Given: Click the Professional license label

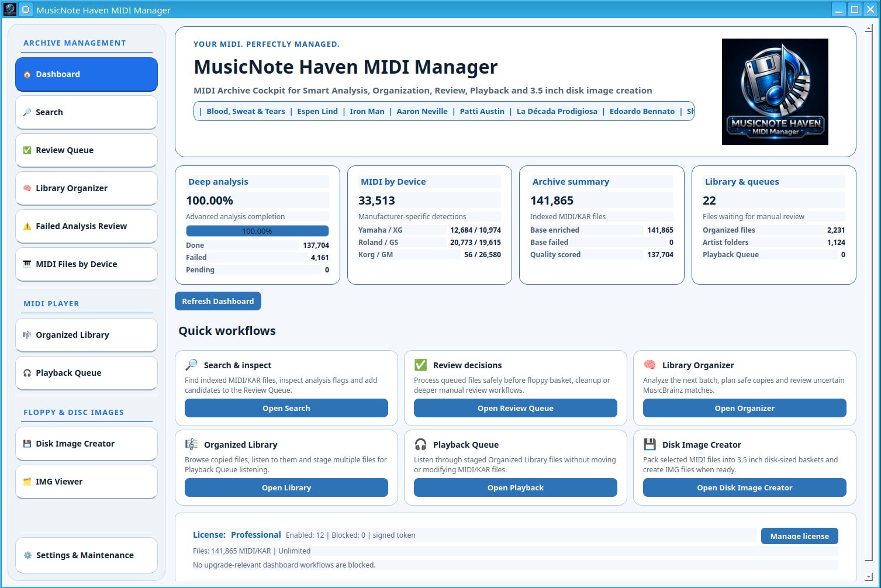Looking at the screenshot, I should point(256,535).
